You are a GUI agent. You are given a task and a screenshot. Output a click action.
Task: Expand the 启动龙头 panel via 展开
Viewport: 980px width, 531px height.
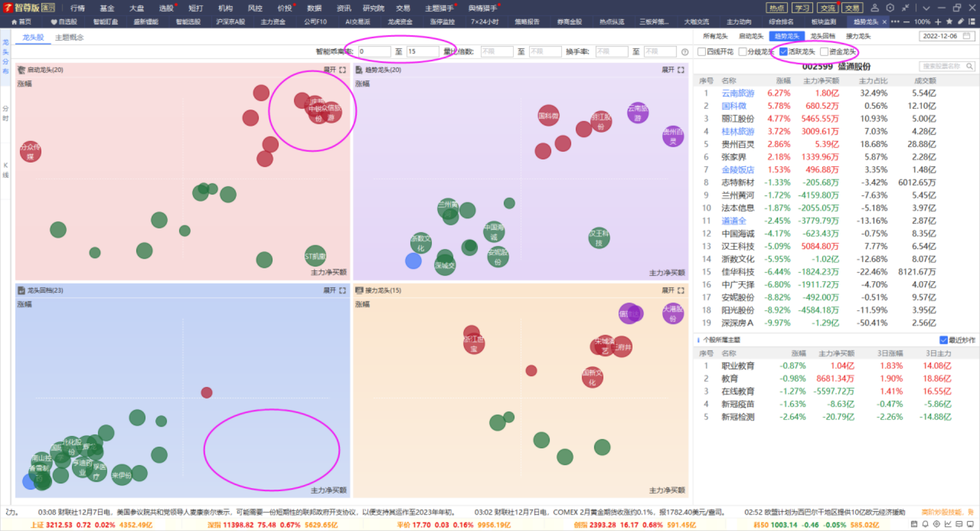(x=330, y=69)
